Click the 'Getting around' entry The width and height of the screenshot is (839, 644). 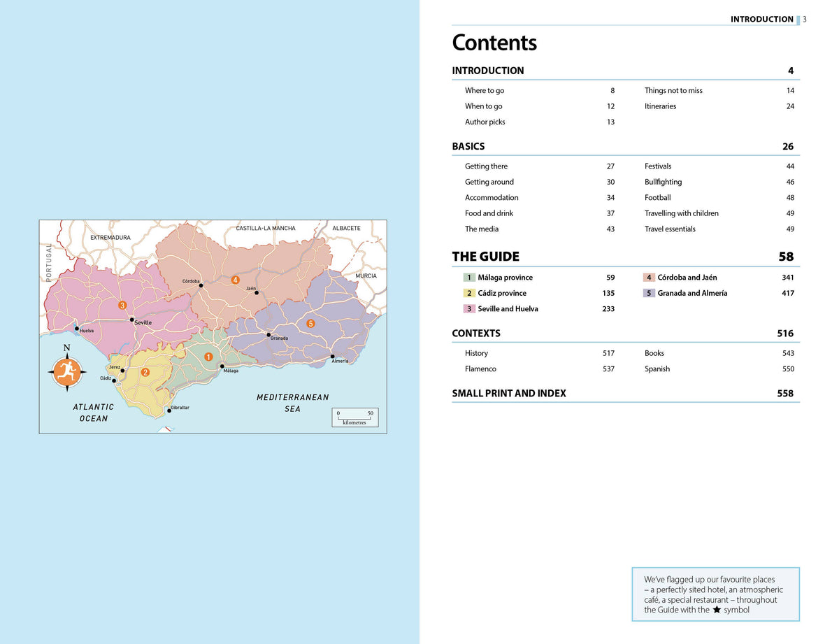coord(489,182)
